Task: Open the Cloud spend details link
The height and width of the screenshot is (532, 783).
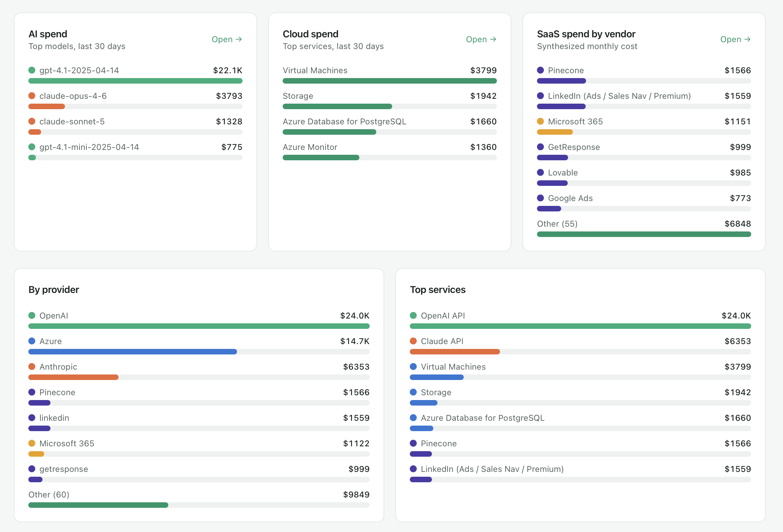Action: [481, 39]
